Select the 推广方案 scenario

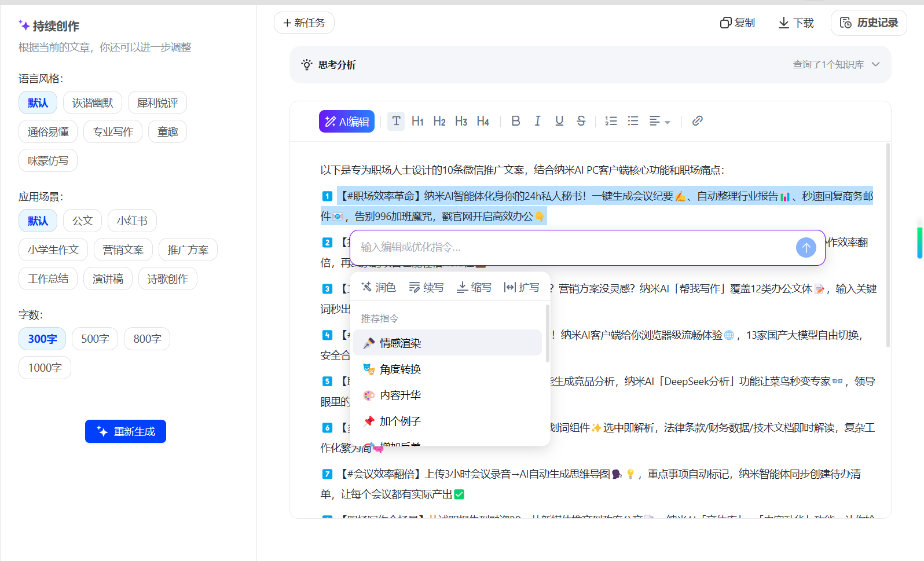point(188,250)
